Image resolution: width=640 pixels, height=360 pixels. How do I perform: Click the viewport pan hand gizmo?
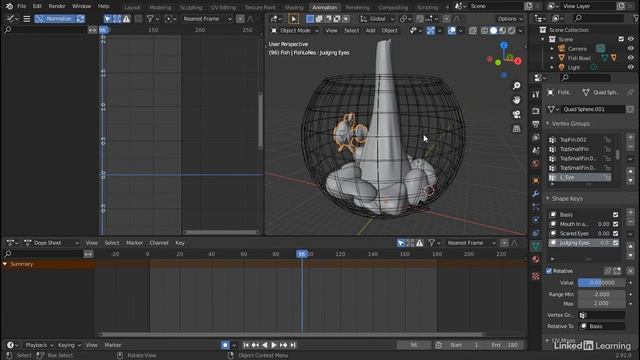(x=516, y=100)
